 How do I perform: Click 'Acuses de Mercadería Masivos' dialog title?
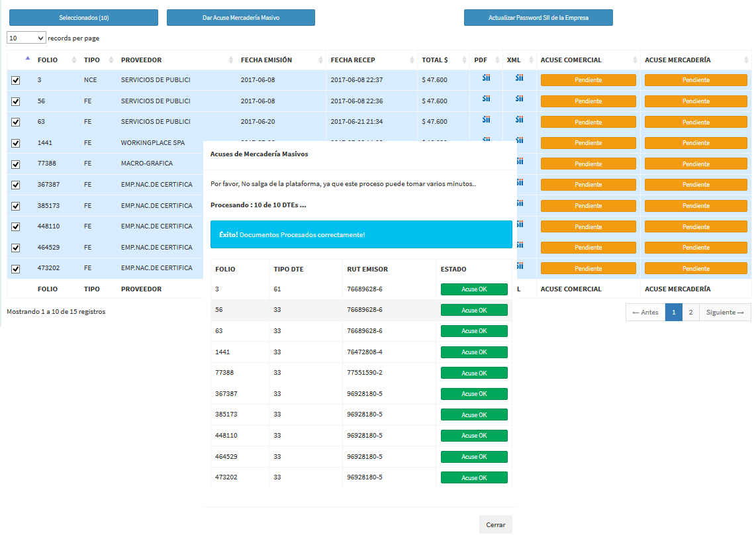click(x=259, y=154)
